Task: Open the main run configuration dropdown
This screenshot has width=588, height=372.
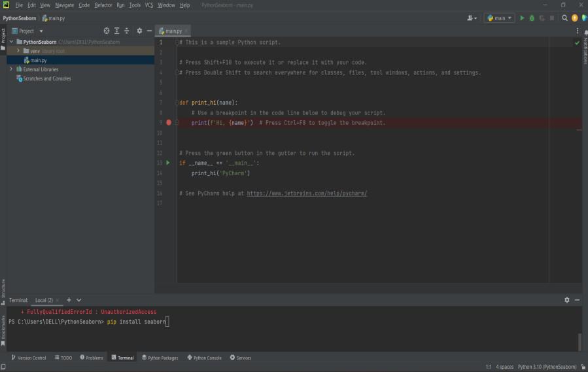Action: [499, 18]
